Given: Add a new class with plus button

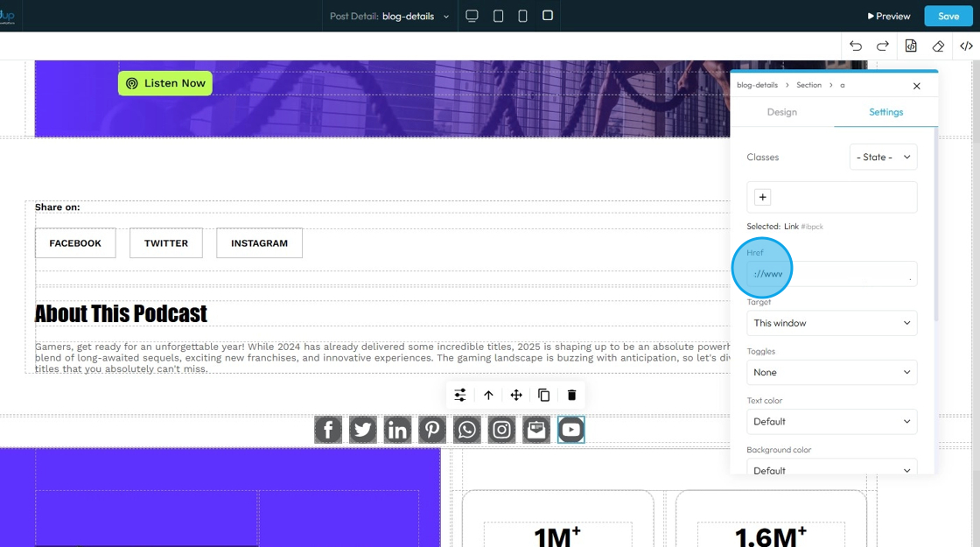Looking at the screenshot, I should 762,198.
